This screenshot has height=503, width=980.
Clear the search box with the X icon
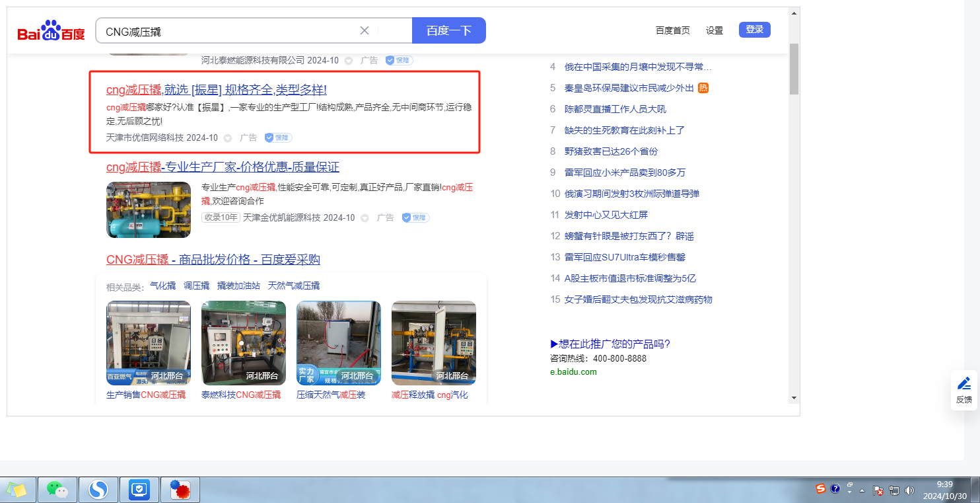tap(364, 30)
